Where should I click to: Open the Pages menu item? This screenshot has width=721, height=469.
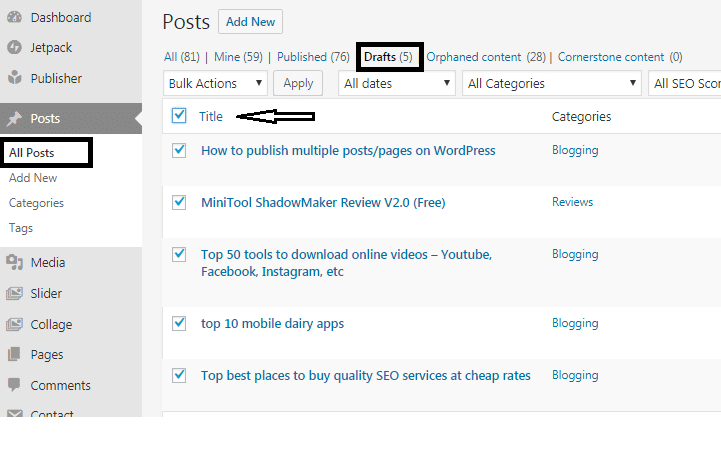(47, 355)
